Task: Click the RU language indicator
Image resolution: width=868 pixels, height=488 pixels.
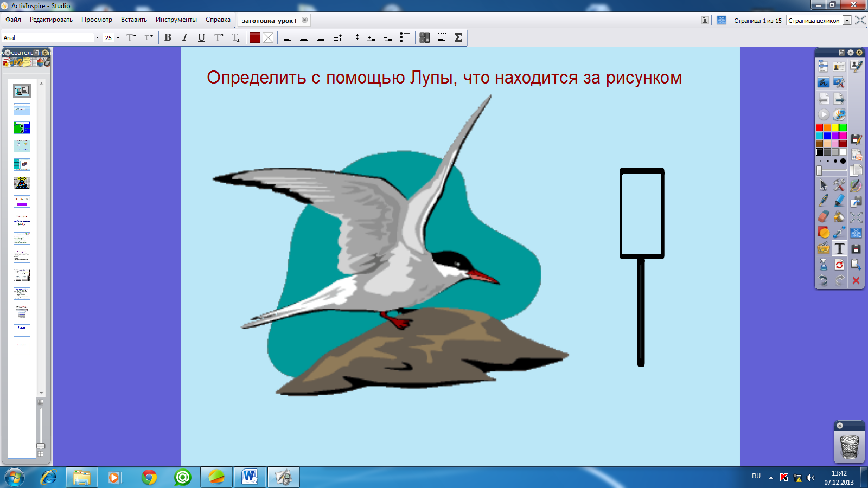Action: [x=756, y=476]
